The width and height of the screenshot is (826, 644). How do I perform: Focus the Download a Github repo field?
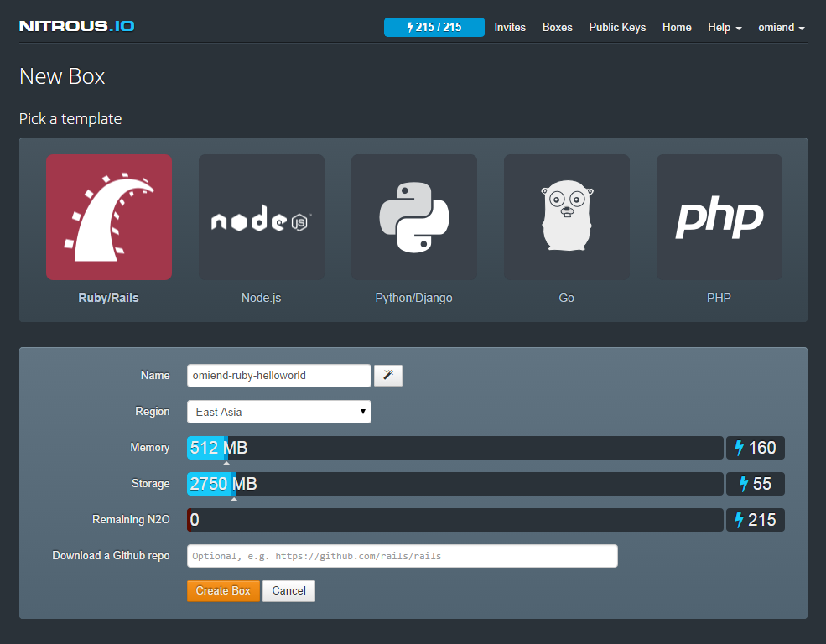click(403, 556)
